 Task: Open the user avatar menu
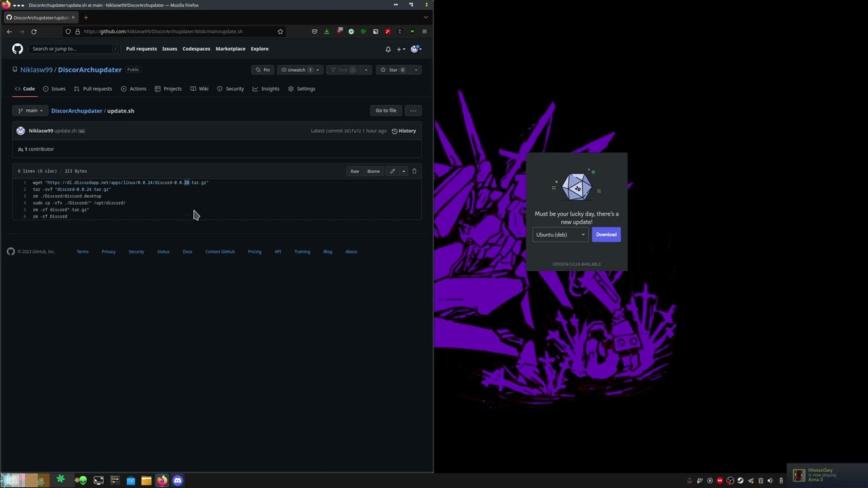click(x=416, y=49)
